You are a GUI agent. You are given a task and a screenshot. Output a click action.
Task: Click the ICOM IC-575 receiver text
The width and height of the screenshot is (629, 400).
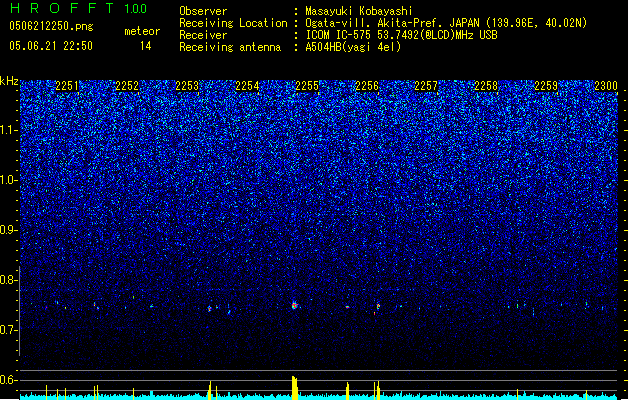coord(401,35)
